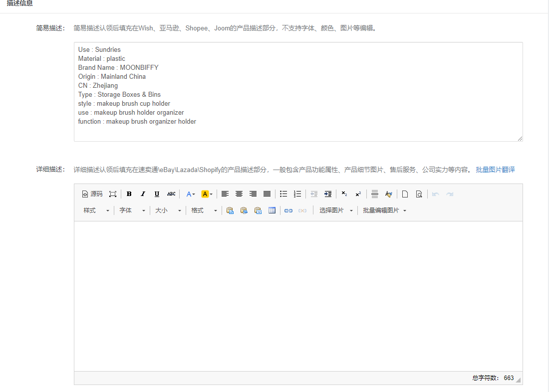Click the 总字符数 663 character counter
Image resolution: width=549 pixels, height=392 pixels.
(493, 378)
